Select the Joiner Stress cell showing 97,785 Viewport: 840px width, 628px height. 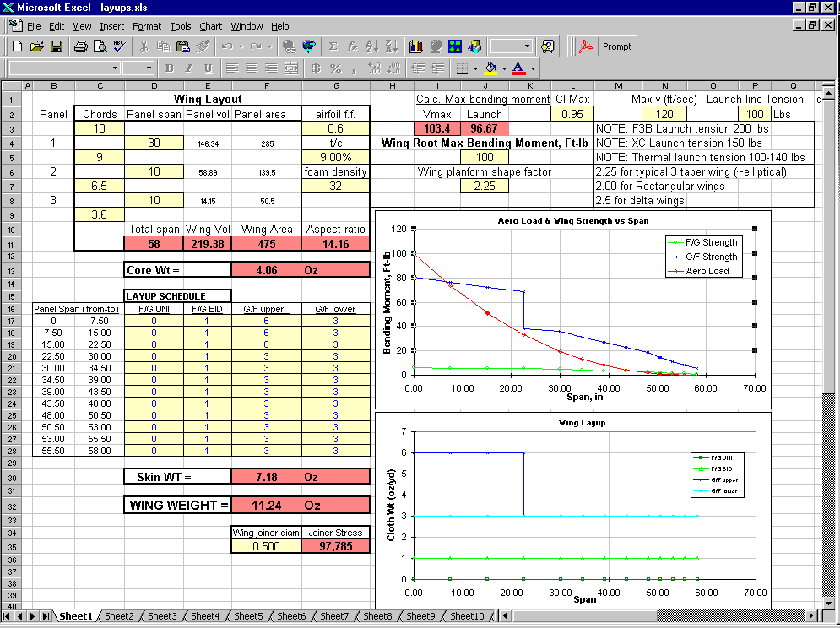tap(335, 546)
